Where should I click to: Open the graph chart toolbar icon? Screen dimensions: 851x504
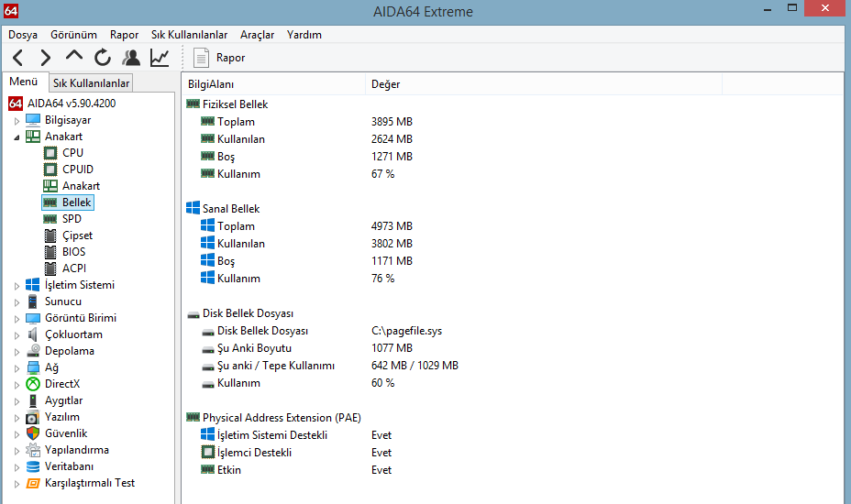(x=160, y=58)
